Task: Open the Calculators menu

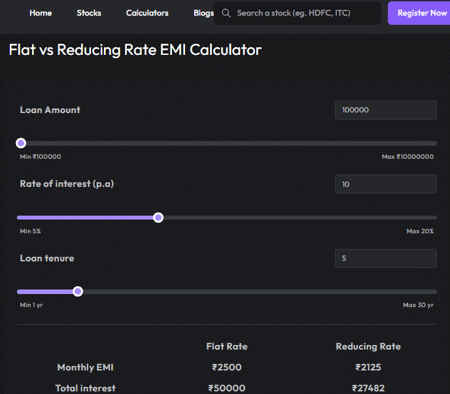Action: tap(147, 13)
